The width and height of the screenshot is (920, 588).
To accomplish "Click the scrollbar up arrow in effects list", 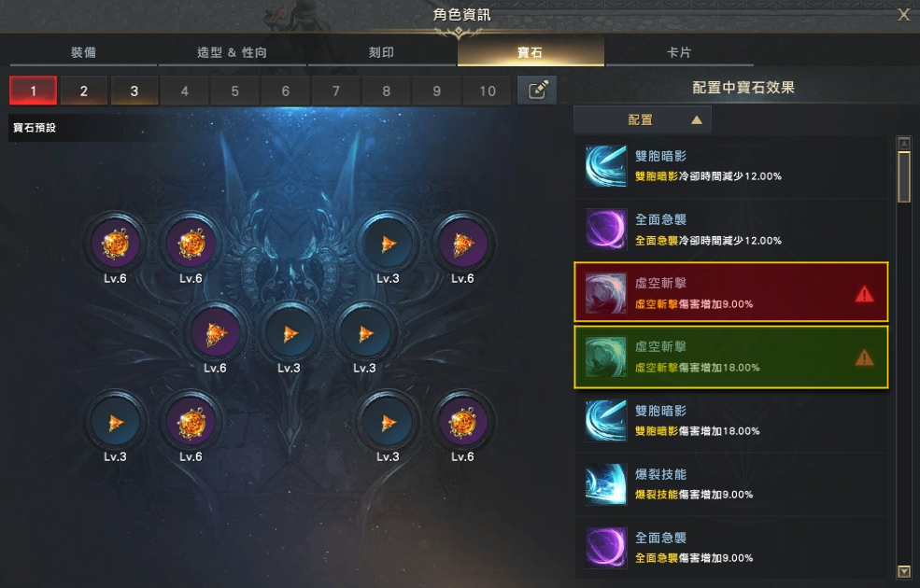I will coord(903,143).
